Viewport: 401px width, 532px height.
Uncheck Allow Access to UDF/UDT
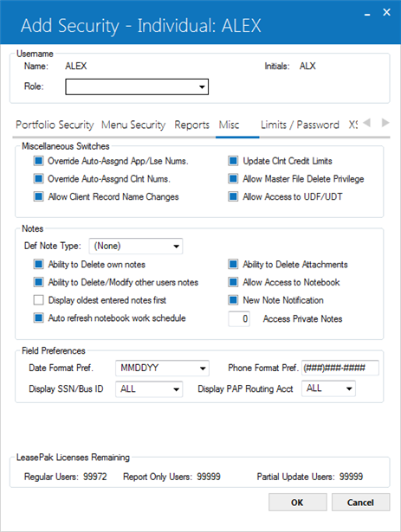(233, 196)
